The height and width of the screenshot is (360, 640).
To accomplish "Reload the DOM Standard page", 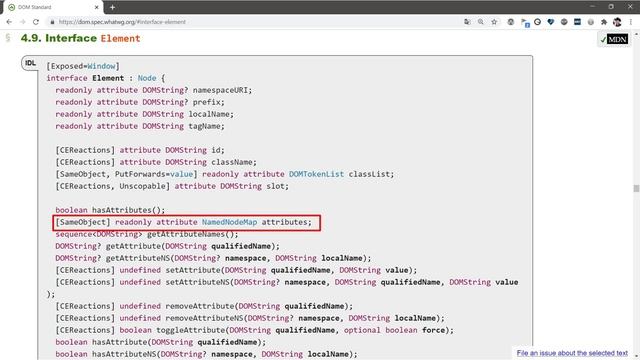I will (x=36, y=22).
